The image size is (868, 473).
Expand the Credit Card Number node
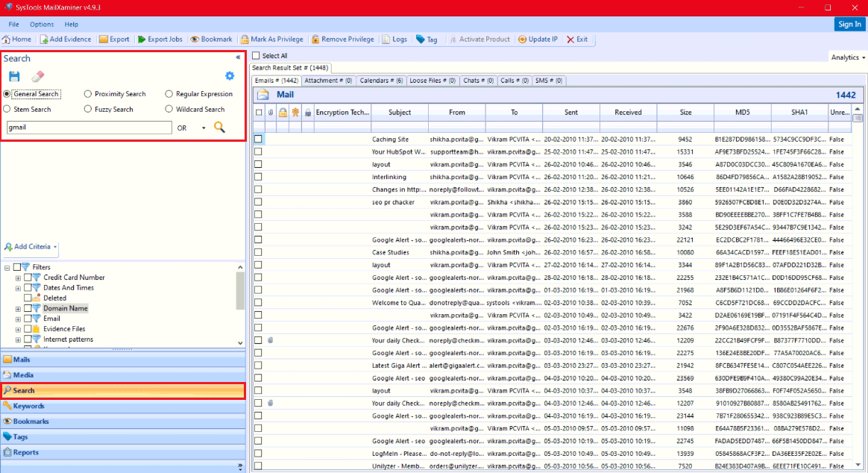coord(18,278)
